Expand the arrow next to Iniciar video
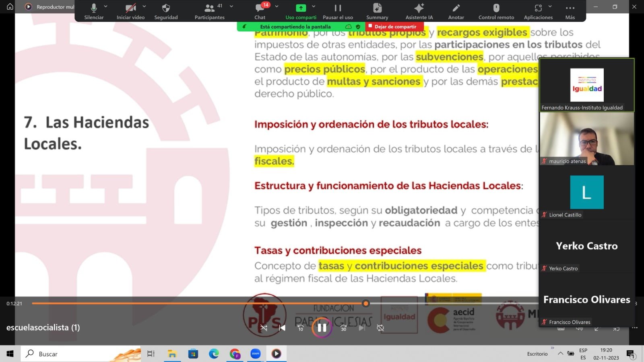Image resolution: width=644 pixels, height=362 pixels. click(x=144, y=6)
